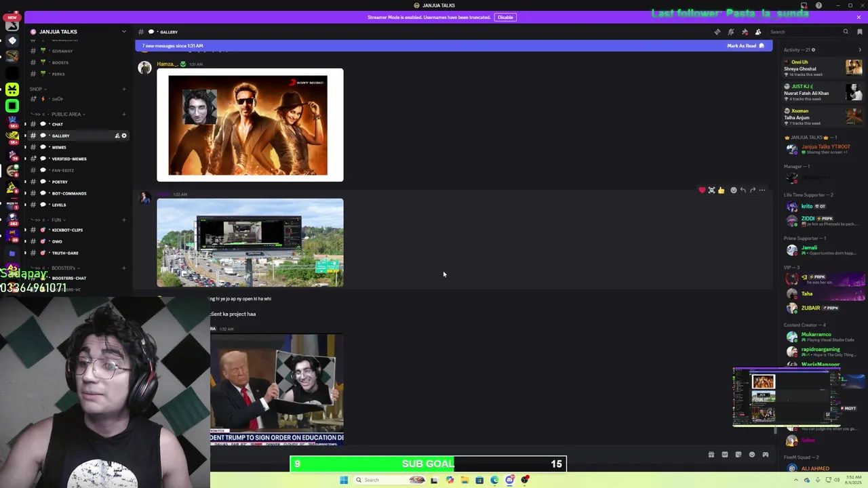This screenshot has width=868, height=488.
Task: Click the Forward arrow on the message
Action: 752,190
